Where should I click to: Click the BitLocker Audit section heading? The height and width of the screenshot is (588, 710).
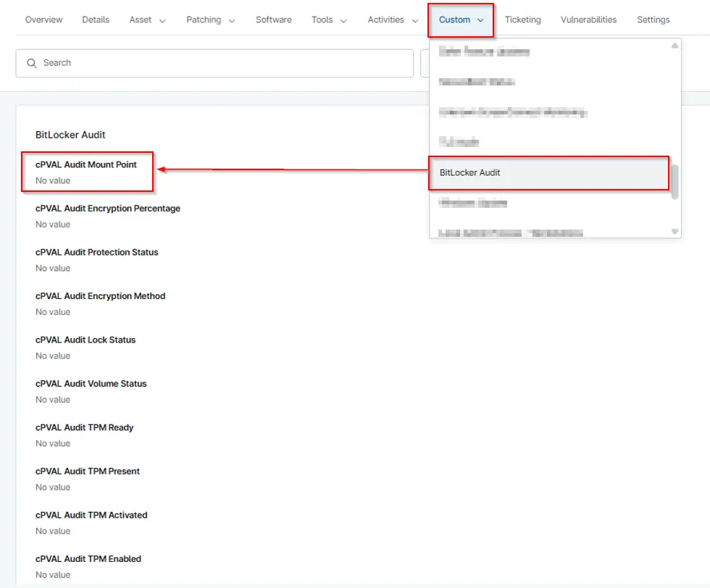coord(70,135)
